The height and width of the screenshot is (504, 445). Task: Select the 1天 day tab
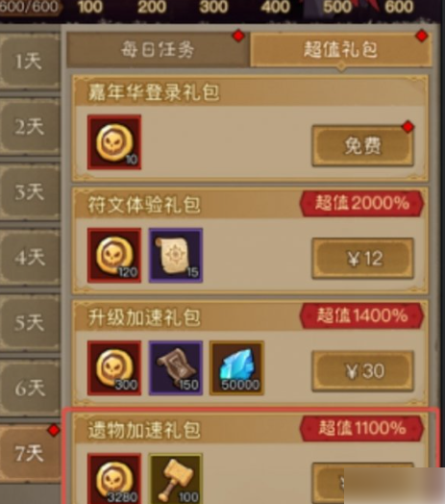click(x=29, y=61)
